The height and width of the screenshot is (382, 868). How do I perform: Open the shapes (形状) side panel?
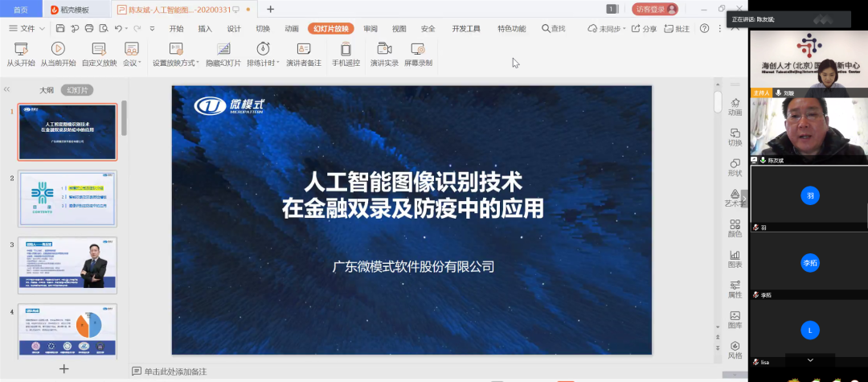point(735,168)
